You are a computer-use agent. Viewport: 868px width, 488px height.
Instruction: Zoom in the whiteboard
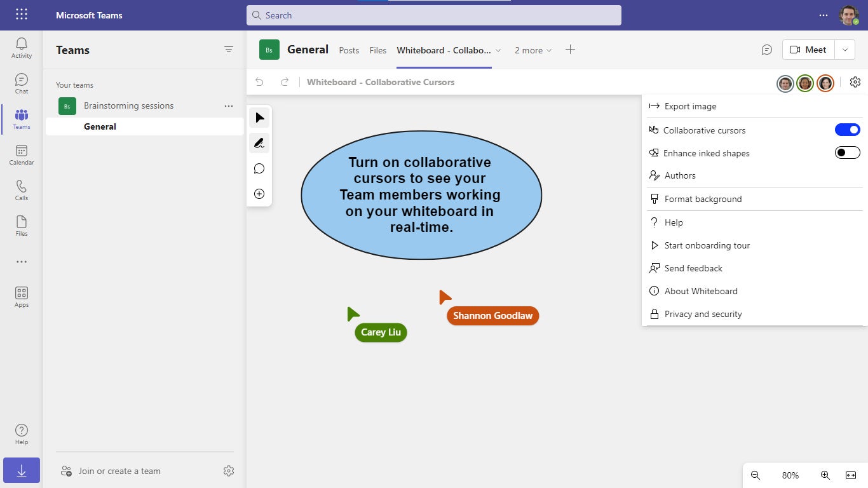click(825, 475)
